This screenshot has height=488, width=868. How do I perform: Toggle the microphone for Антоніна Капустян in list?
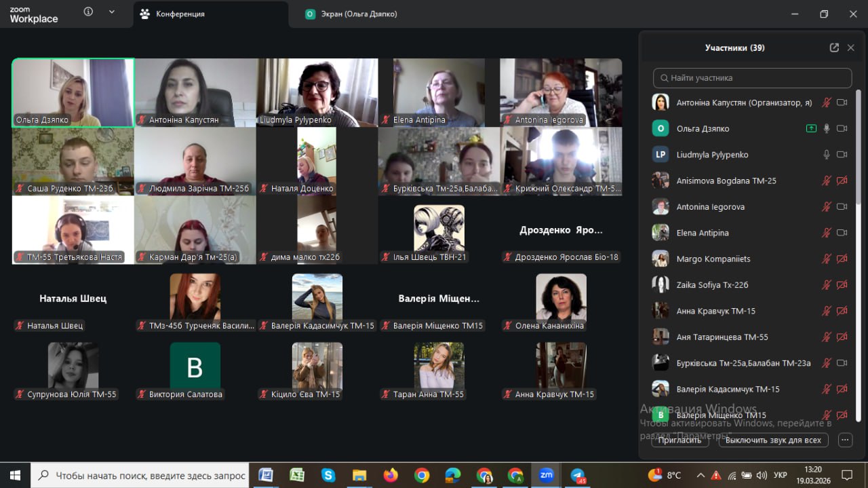[x=827, y=102]
